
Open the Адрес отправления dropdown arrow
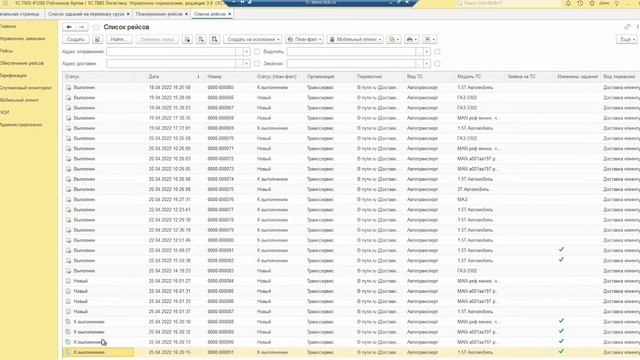pos(246,52)
